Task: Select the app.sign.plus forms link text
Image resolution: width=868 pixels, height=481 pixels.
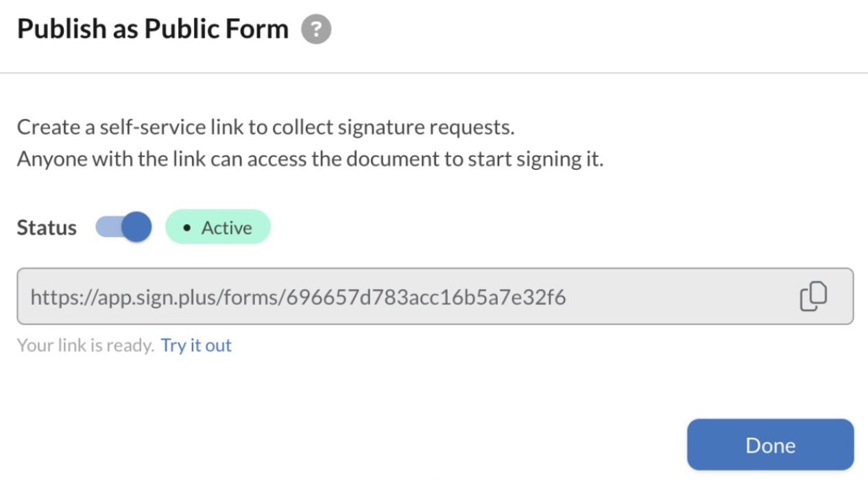Action: 298,297
